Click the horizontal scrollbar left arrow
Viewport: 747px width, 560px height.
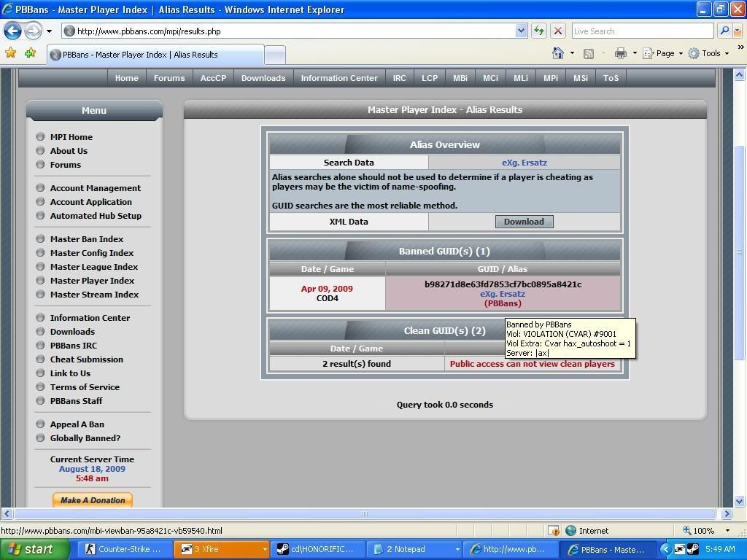[x=7, y=513]
